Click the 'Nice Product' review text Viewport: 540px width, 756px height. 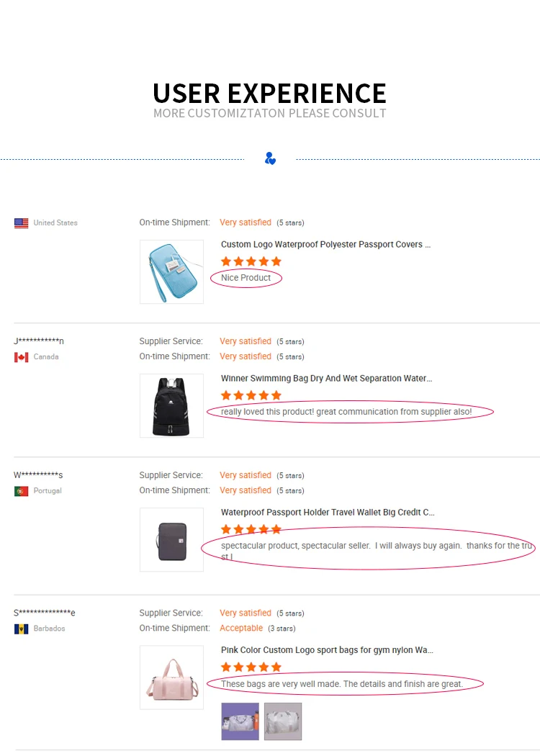point(246,278)
